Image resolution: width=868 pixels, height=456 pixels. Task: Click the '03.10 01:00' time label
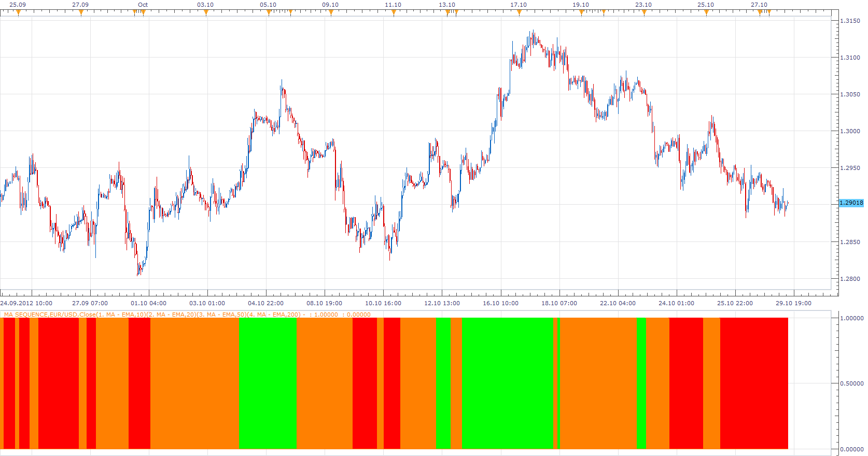(207, 303)
